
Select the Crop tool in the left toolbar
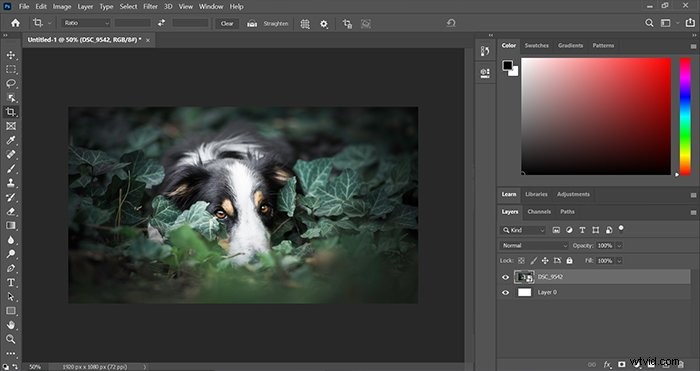coord(11,112)
